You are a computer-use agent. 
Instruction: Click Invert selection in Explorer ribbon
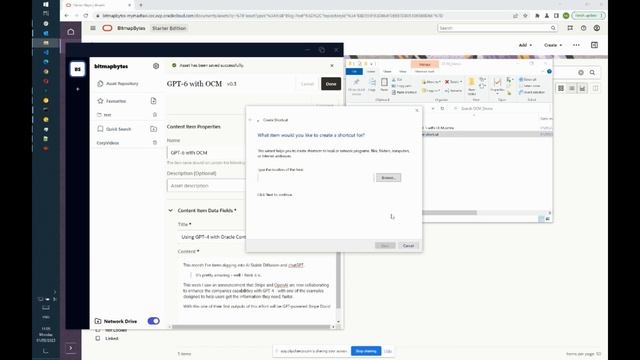pos(532,92)
